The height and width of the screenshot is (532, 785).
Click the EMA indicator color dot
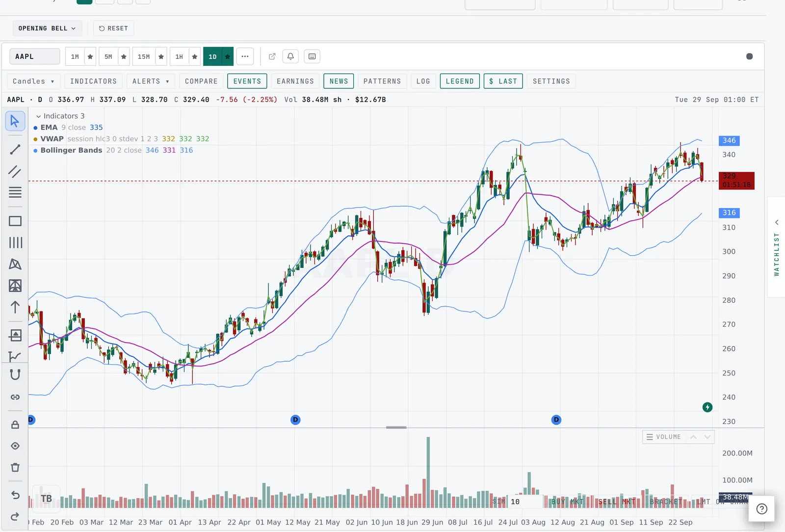click(x=35, y=128)
